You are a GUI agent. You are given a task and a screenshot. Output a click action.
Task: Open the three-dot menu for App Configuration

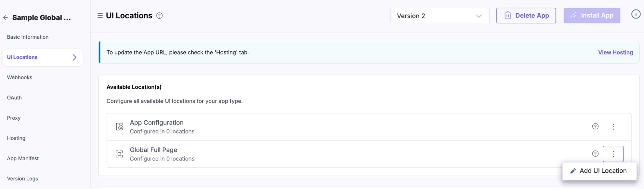click(x=613, y=127)
